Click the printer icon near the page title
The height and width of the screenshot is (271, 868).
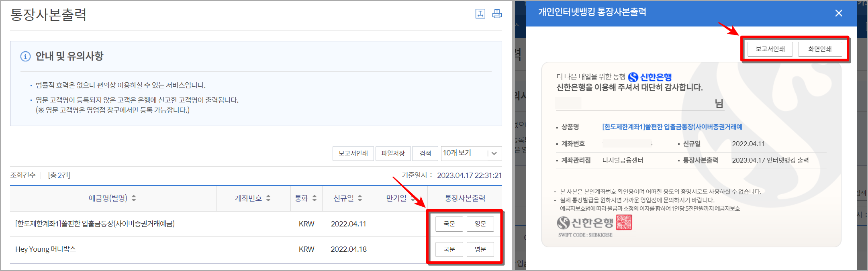497,14
